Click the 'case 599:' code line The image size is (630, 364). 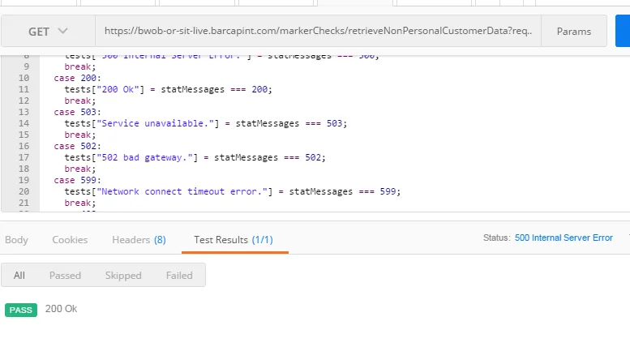[x=78, y=181]
